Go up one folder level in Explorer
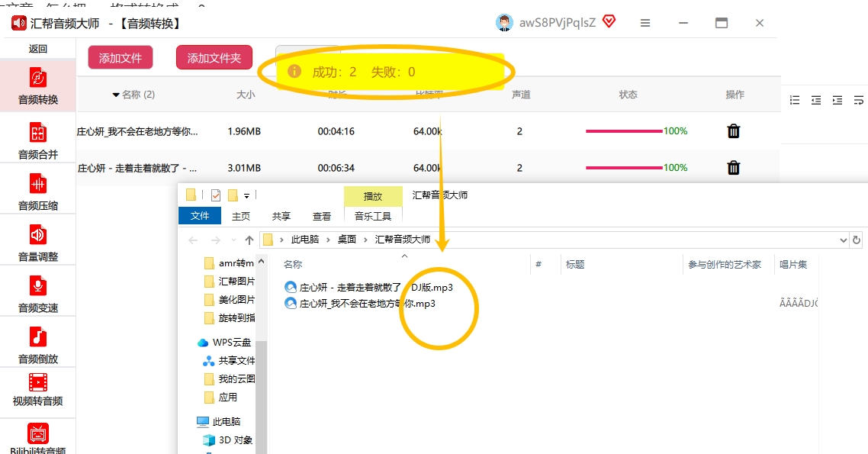 coord(249,240)
